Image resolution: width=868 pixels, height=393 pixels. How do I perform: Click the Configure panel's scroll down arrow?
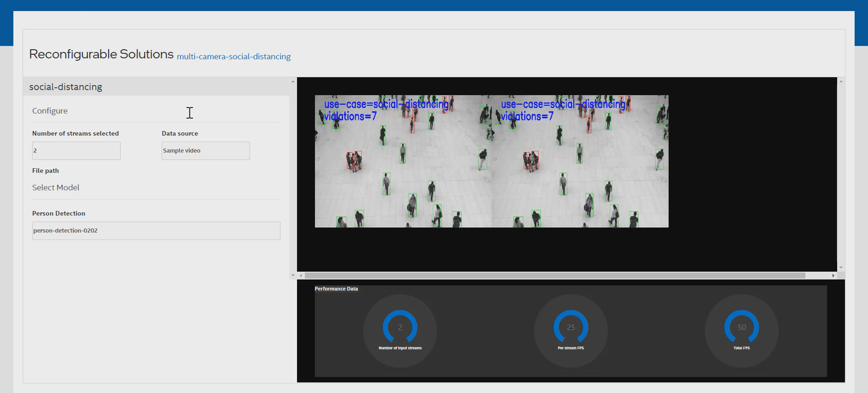pos(293,275)
